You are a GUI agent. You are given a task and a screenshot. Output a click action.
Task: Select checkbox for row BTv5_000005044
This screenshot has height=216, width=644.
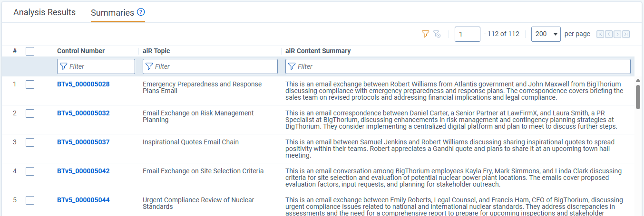point(30,200)
